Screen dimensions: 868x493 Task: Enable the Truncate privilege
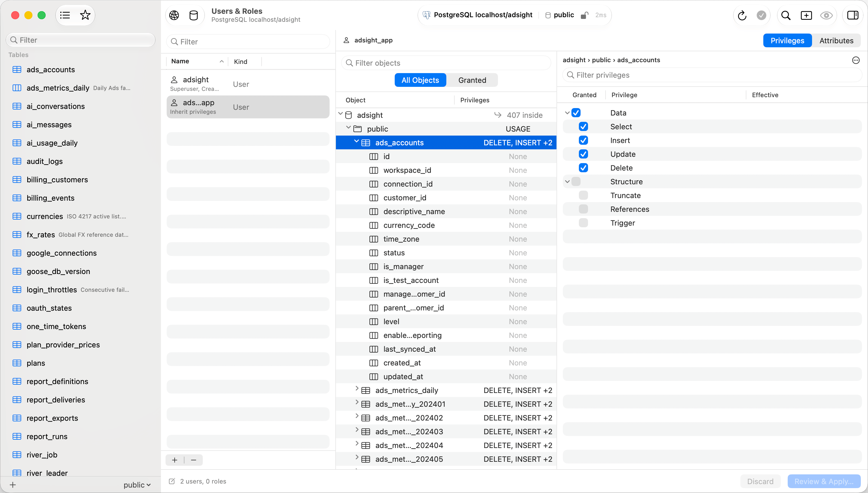click(583, 195)
